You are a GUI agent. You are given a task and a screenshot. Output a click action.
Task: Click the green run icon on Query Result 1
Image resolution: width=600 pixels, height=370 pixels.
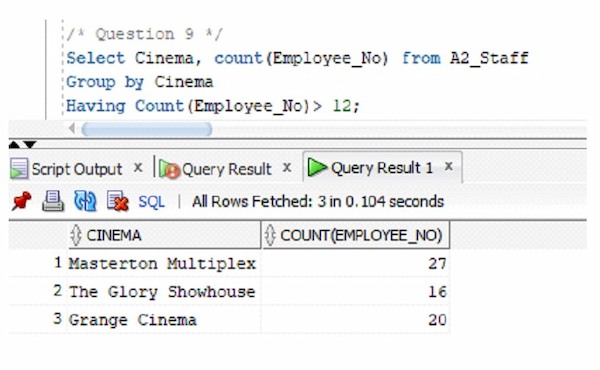coord(317,167)
